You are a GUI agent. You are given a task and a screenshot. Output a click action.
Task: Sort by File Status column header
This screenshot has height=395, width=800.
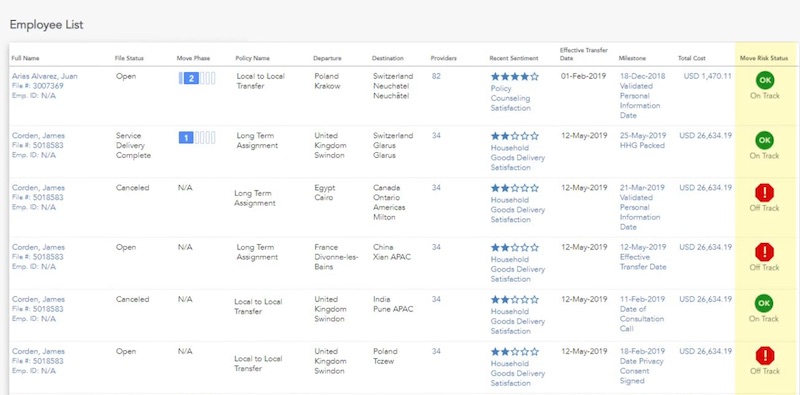[130, 58]
